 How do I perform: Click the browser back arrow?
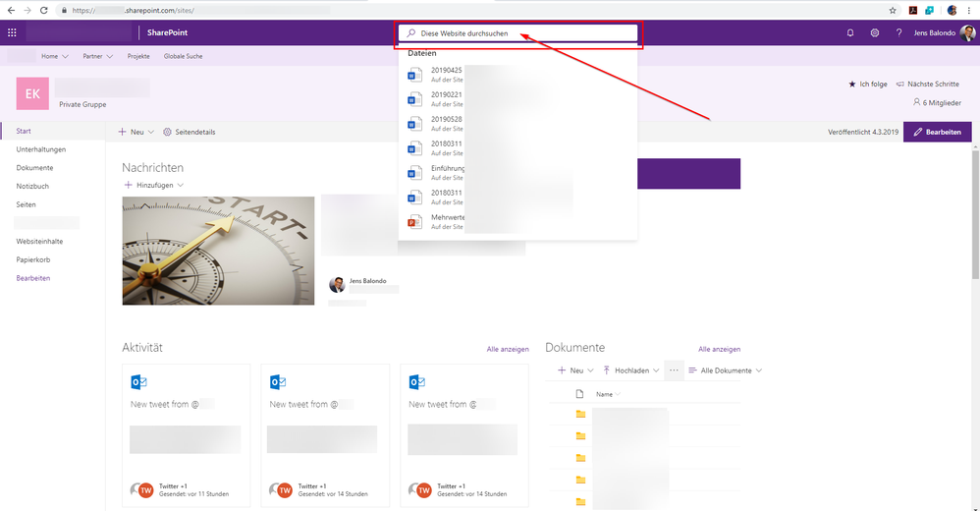(x=11, y=10)
